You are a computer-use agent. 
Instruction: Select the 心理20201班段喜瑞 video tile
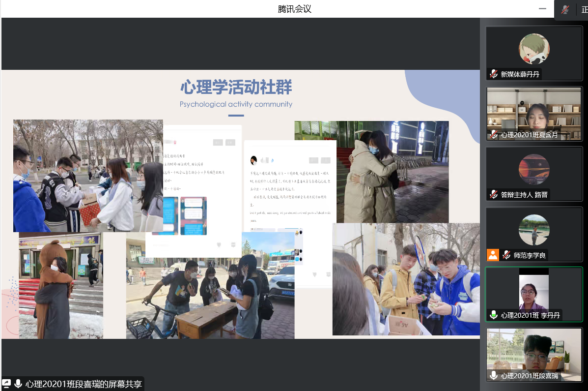pos(534,355)
